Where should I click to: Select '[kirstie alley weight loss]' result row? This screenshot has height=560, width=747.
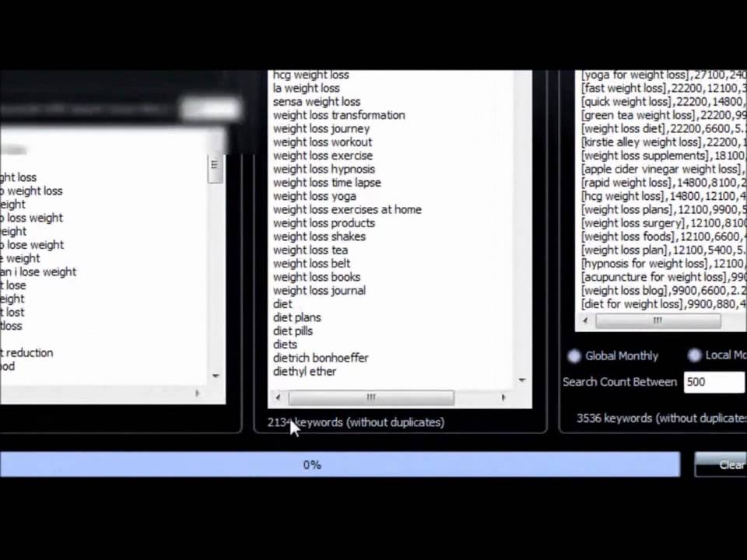point(664,142)
